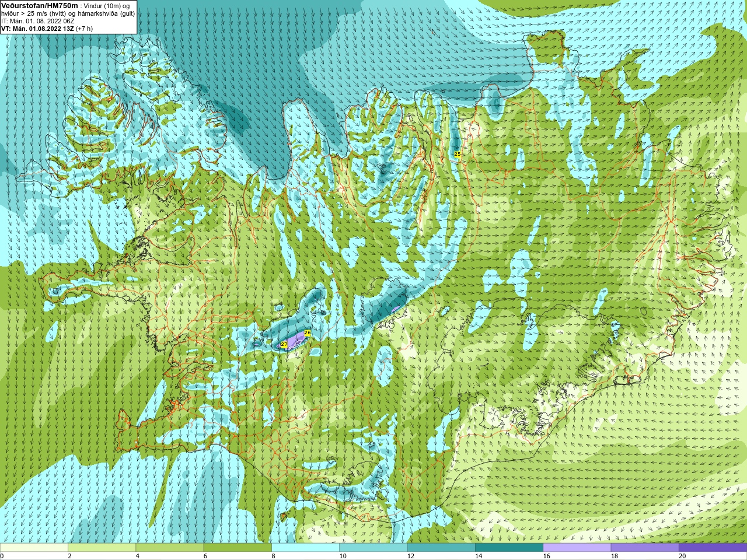Select the 4–6 m/s green legend swatch
This screenshot has width=747, height=560.
[169, 548]
